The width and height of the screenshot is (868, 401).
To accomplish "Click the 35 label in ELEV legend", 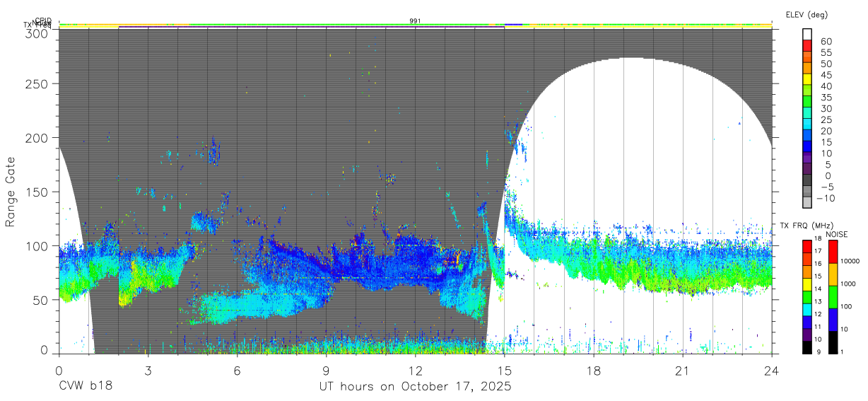I will [826, 98].
